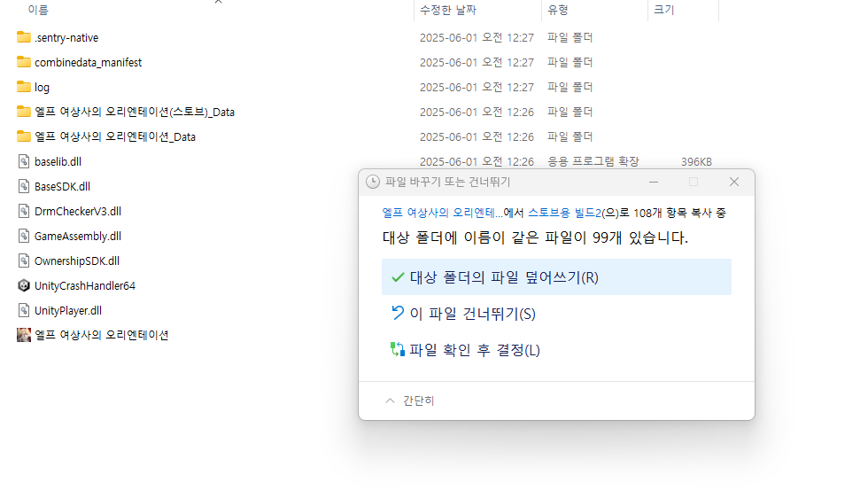Image resolution: width=868 pixels, height=490 pixels.
Task: Click the compare files icon beside 파일 확인 후 결정
Action: (398, 349)
